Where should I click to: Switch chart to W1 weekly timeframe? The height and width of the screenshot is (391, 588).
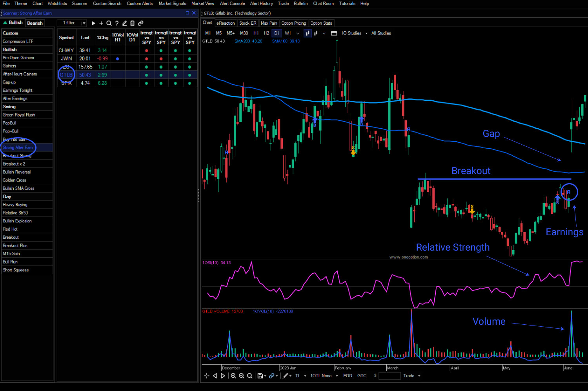tap(288, 33)
